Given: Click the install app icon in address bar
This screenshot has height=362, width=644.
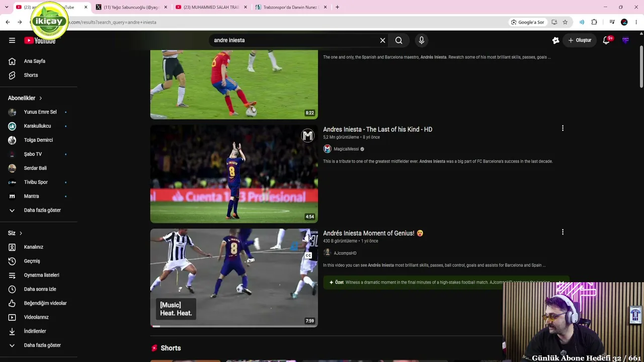Looking at the screenshot, I should tap(554, 22).
